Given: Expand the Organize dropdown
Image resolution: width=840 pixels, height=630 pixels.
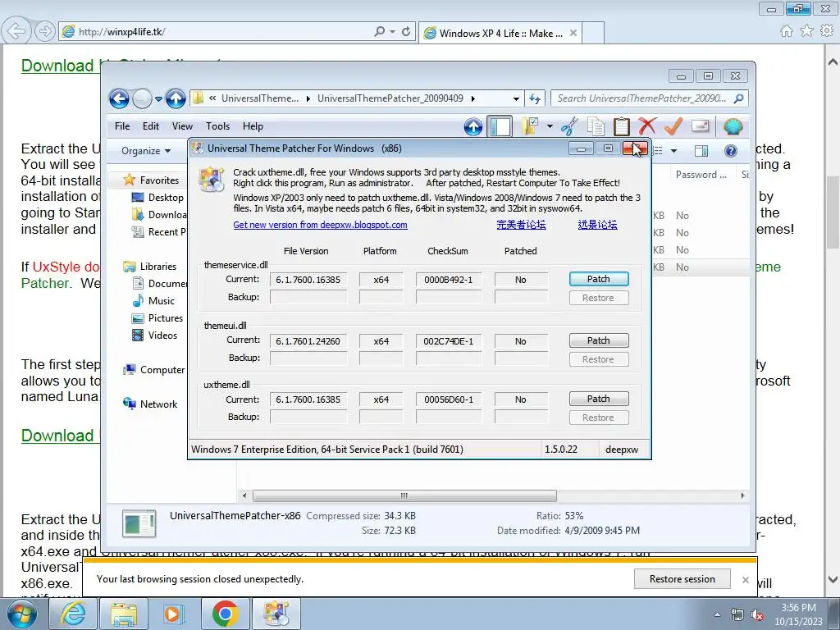Looking at the screenshot, I should tap(146, 151).
